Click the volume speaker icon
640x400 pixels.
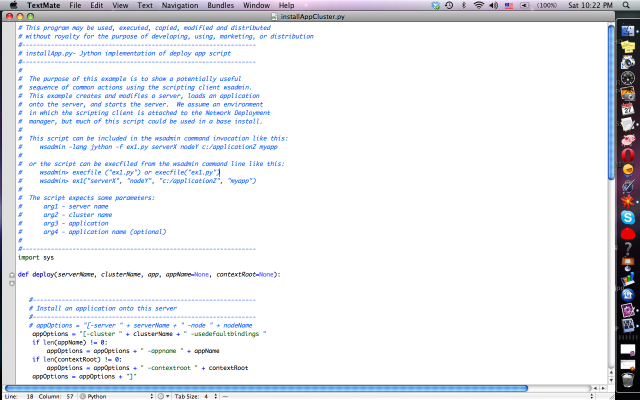pyautogui.click(x=493, y=5)
